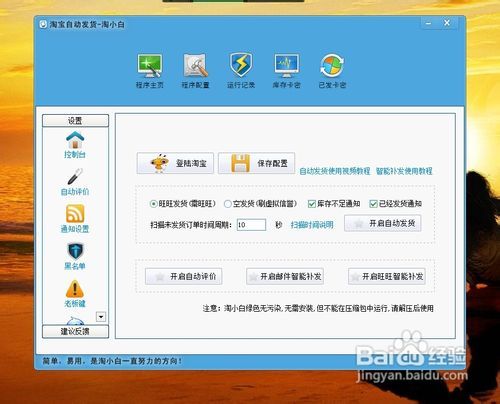Click the title bar app icon
The image size is (500, 404).
coord(43,24)
